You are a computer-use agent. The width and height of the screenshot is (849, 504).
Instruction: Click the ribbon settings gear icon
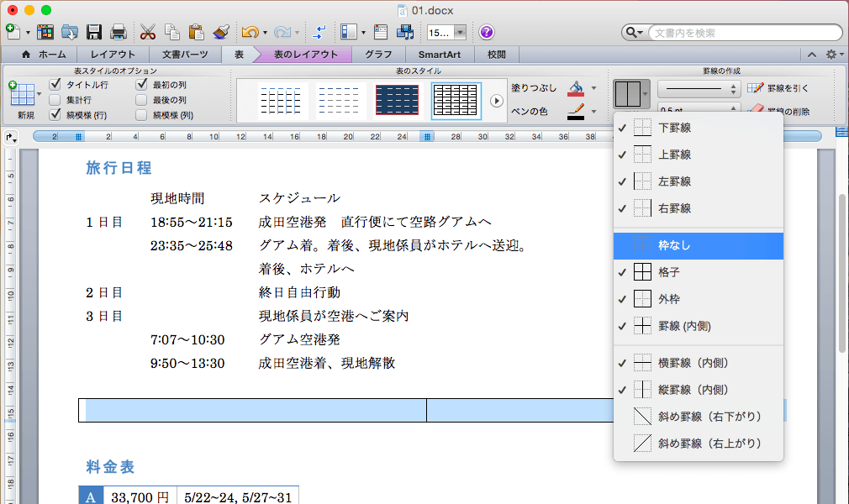(831, 54)
